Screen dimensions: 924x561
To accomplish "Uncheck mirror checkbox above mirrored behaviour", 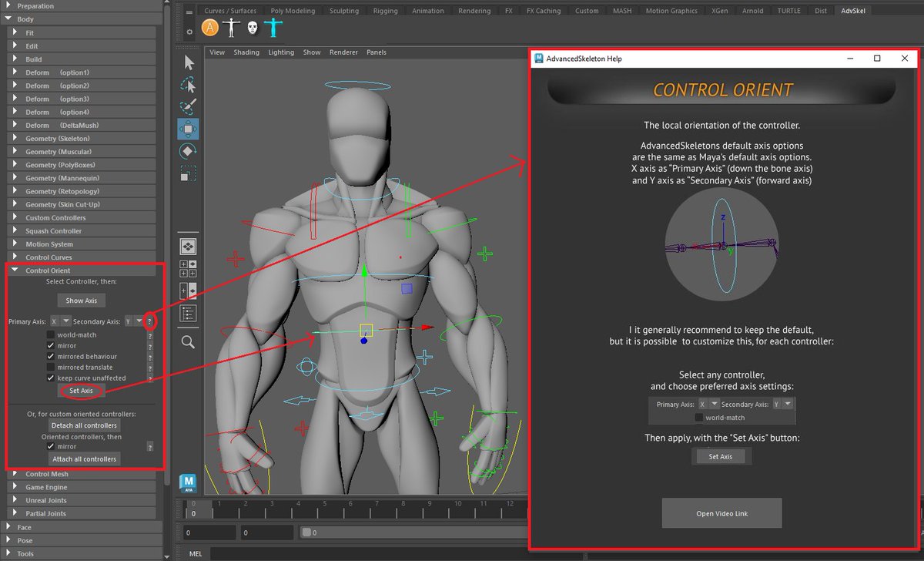I will coord(51,345).
